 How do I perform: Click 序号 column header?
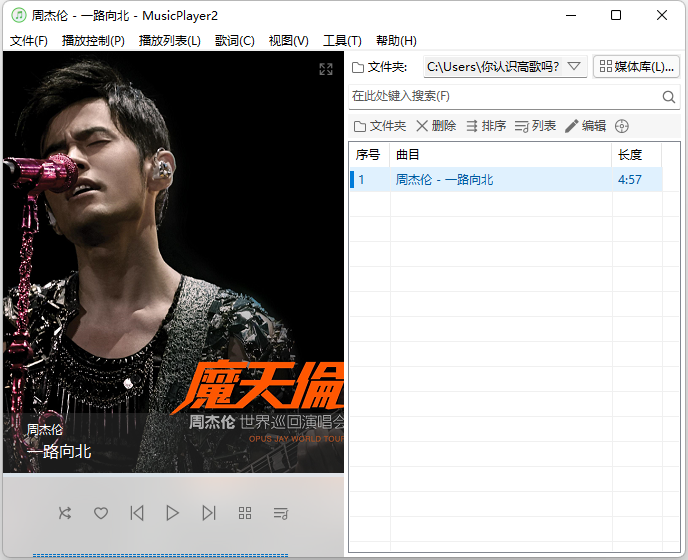coord(369,155)
